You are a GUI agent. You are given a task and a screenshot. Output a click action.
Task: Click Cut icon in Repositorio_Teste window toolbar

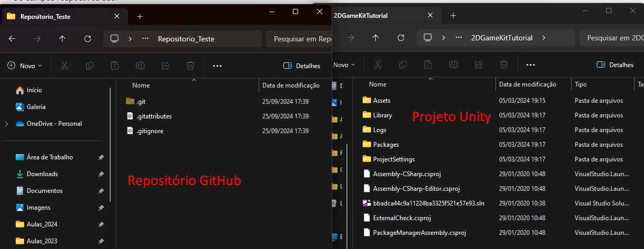[x=65, y=66]
